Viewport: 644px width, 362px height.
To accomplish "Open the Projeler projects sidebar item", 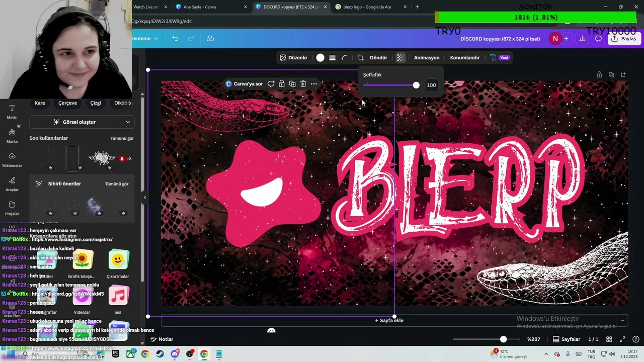I will (x=12, y=208).
